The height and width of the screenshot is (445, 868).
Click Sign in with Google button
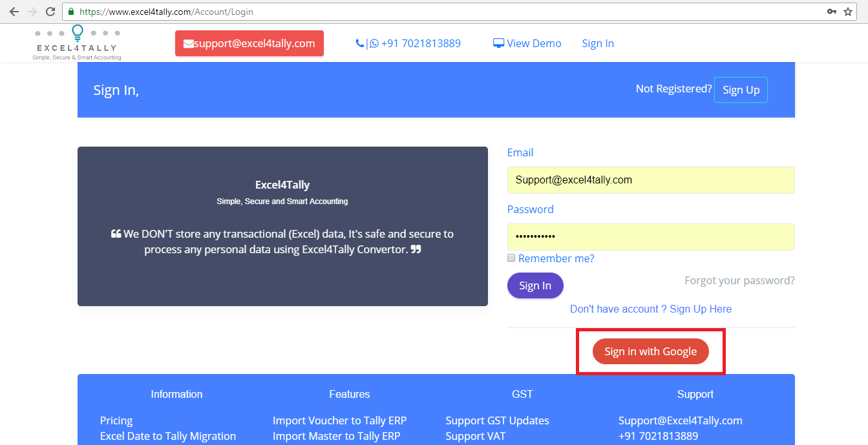coord(651,351)
